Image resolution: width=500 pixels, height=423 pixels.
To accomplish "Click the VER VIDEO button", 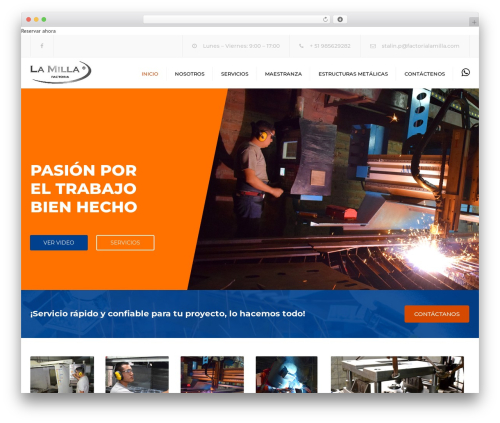I will click(x=59, y=243).
